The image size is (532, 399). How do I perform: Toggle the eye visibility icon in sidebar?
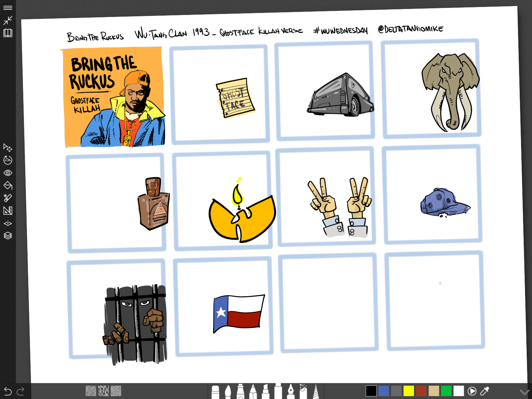coord(8,173)
